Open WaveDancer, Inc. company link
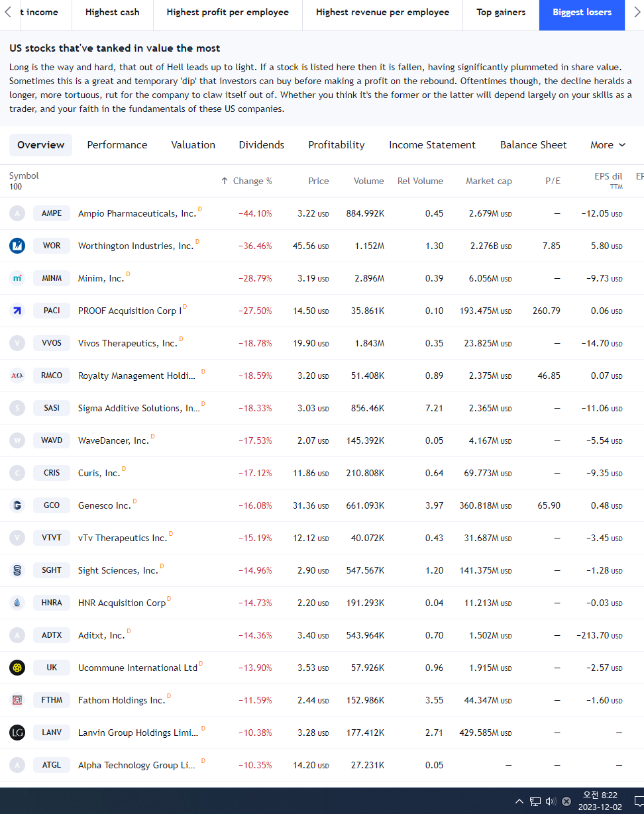 pos(113,440)
